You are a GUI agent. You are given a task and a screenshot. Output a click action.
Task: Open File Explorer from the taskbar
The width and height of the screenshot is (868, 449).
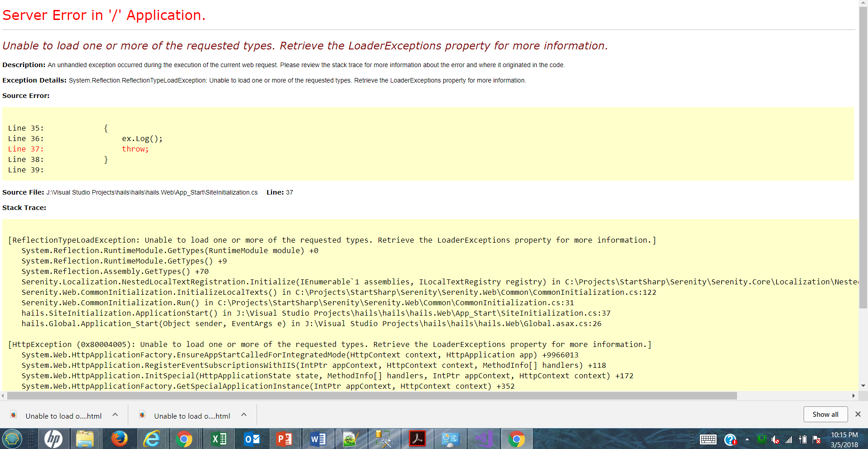click(x=86, y=438)
